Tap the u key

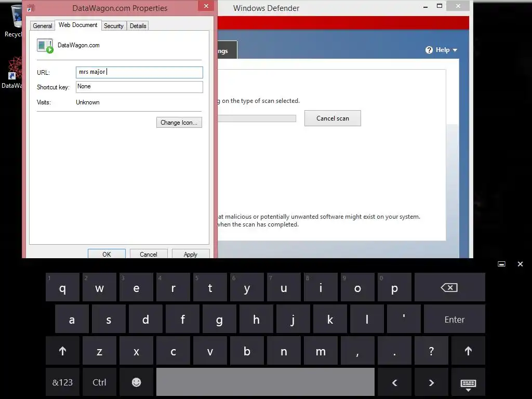[x=284, y=287]
